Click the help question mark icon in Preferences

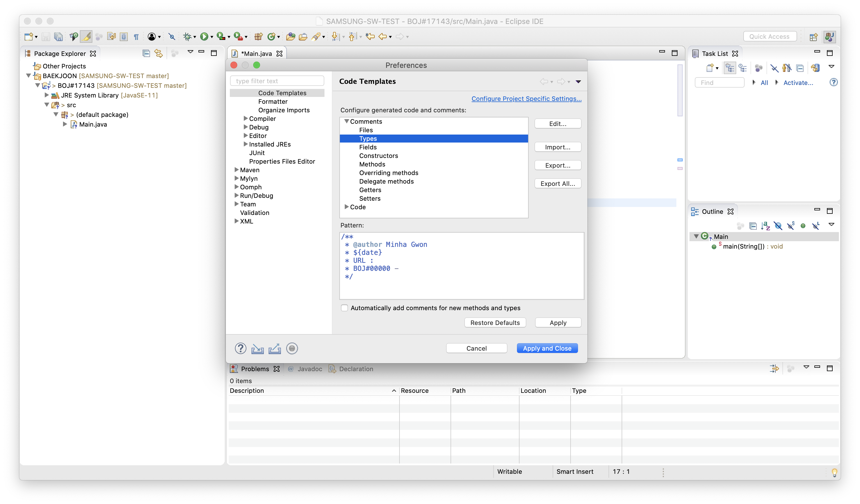tap(241, 348)
